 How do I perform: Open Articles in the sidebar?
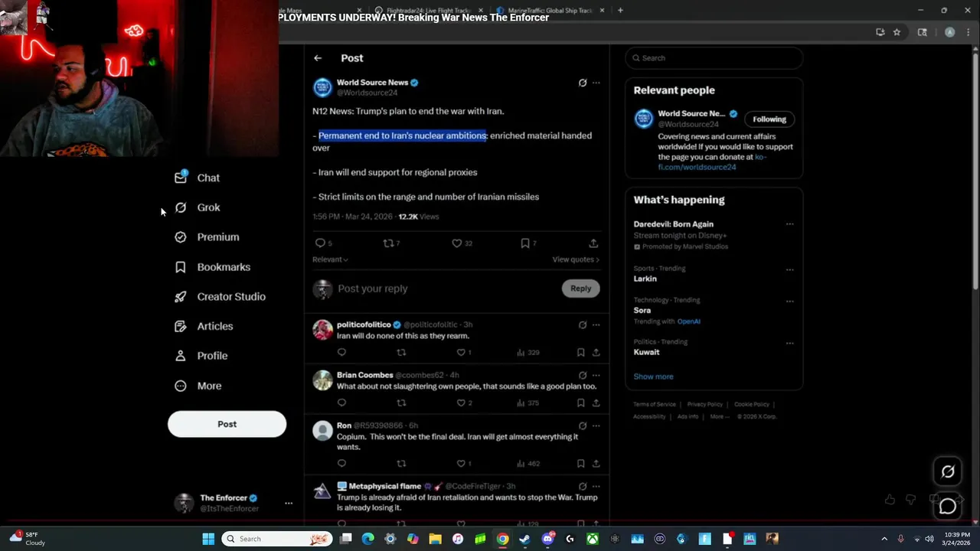click(x=204, y=326)
